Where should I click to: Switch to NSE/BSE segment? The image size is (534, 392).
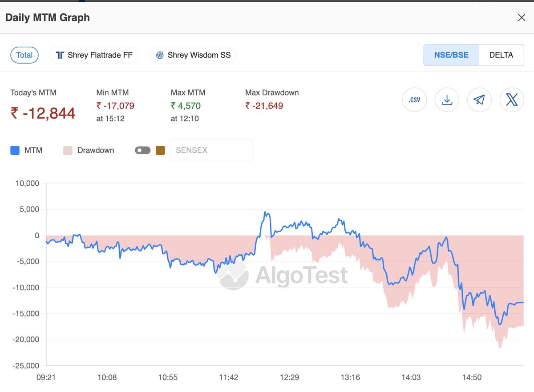click(451, 55)
